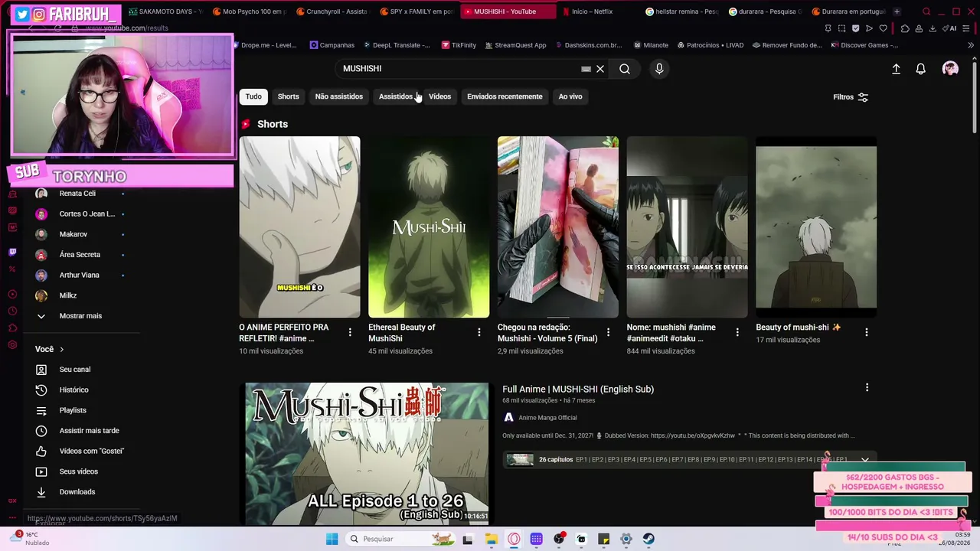Viewport: 980px width, 551px height.
Task: Show more bookmarks with the double chevron
Action: (x=971, y=45)
